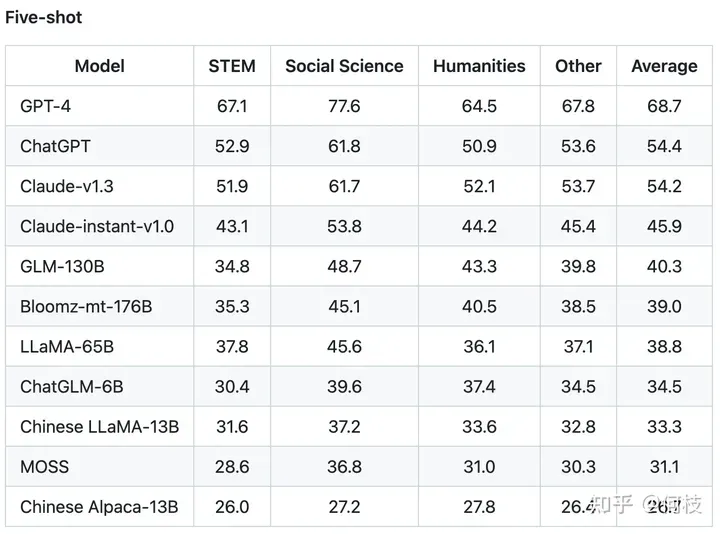Viewport: 720px width, 534px height.
Task: Select the Social Science column header
Action: [344, 66]
